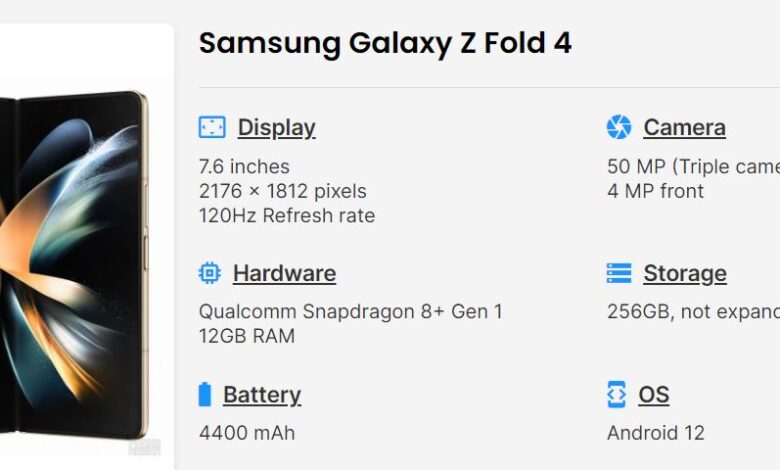This screenshot has height=470, width=780.
Task: Open the OS specs link
Action: coord(654,395)
